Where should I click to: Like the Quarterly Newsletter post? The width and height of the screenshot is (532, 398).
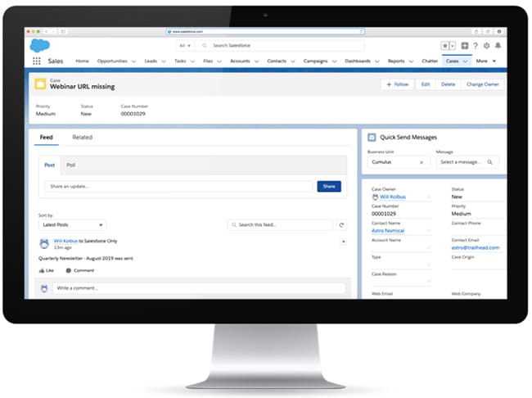[46, 270]
